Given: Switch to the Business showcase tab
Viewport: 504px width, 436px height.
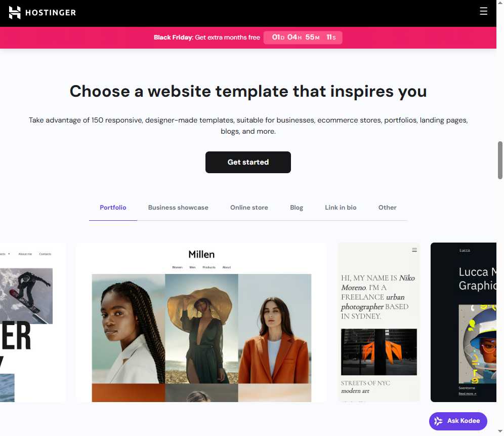Looking at the screenshot, I should [x=178, y=208].
